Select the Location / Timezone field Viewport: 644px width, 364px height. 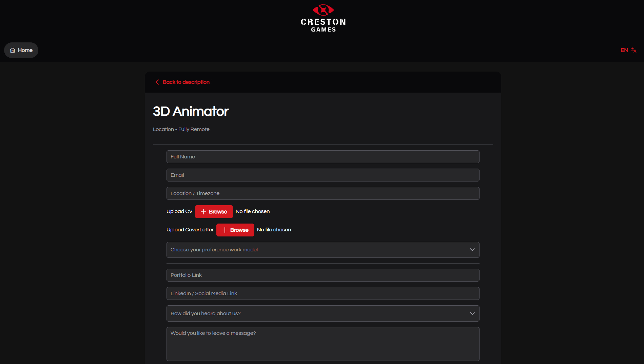(x=323, y=193)
